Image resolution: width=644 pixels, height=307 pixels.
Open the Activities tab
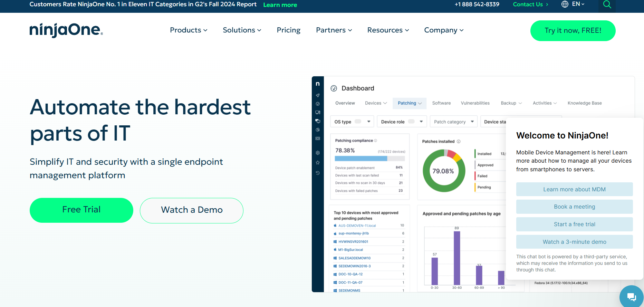click(x=545, y=103)
